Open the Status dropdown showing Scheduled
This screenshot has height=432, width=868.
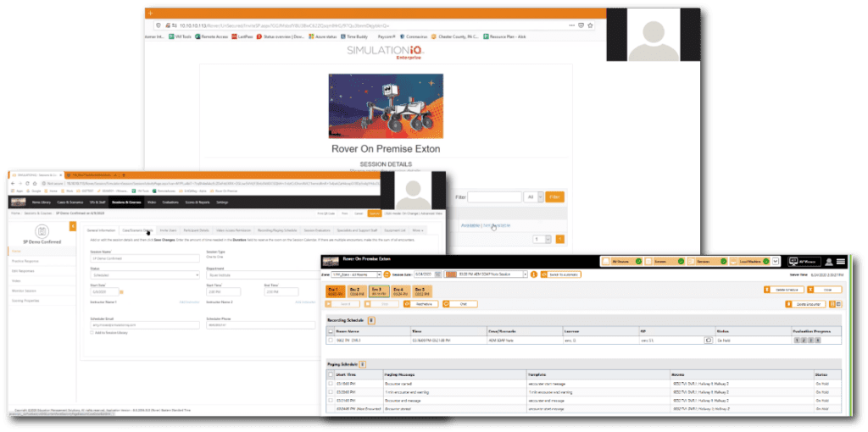coord(144,275)
